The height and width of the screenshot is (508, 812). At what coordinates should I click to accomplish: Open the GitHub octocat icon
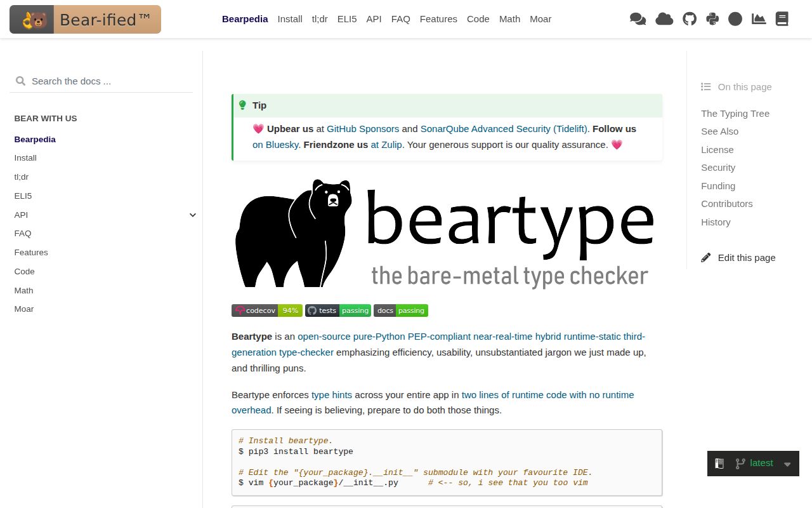point(690,19)
